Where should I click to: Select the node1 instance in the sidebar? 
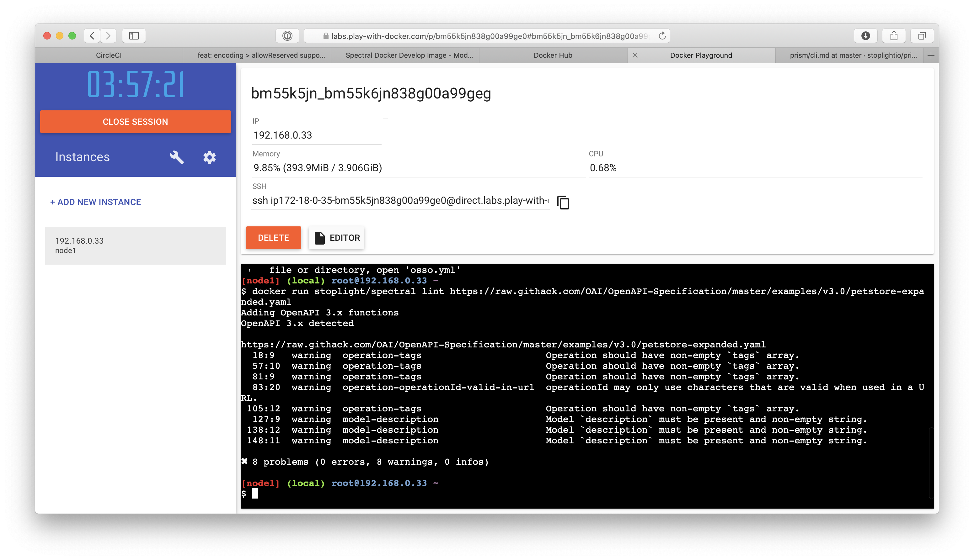click(135, 245)
